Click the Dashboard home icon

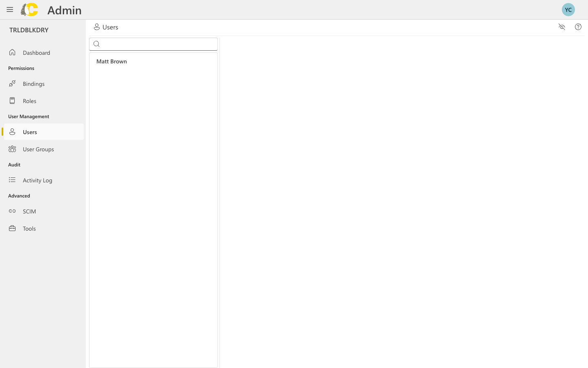[12, 52]
